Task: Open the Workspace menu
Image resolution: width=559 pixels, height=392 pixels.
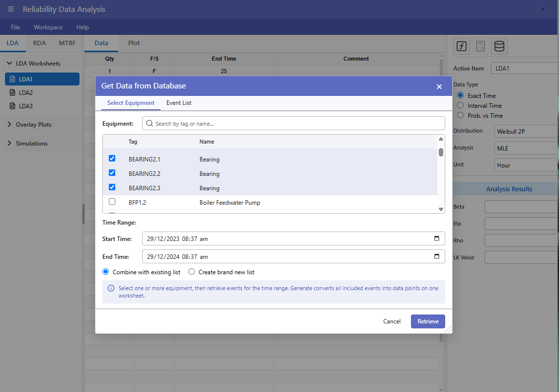Action: 48,27
